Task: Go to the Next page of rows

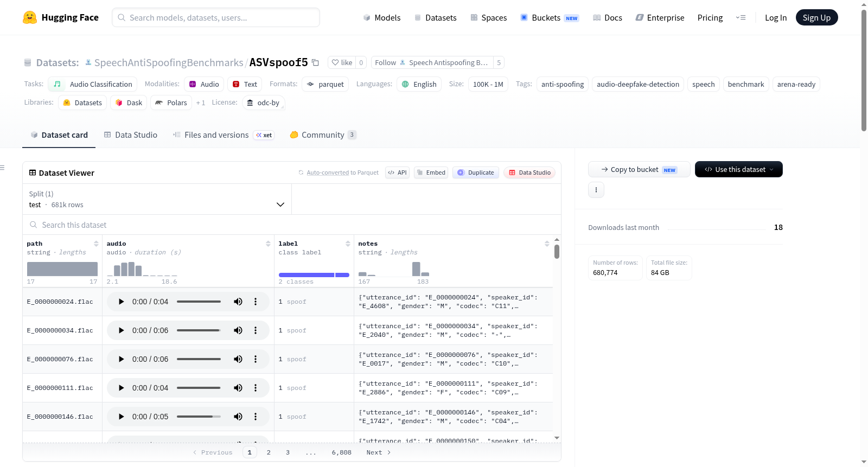Action: (x=379, y=452)
